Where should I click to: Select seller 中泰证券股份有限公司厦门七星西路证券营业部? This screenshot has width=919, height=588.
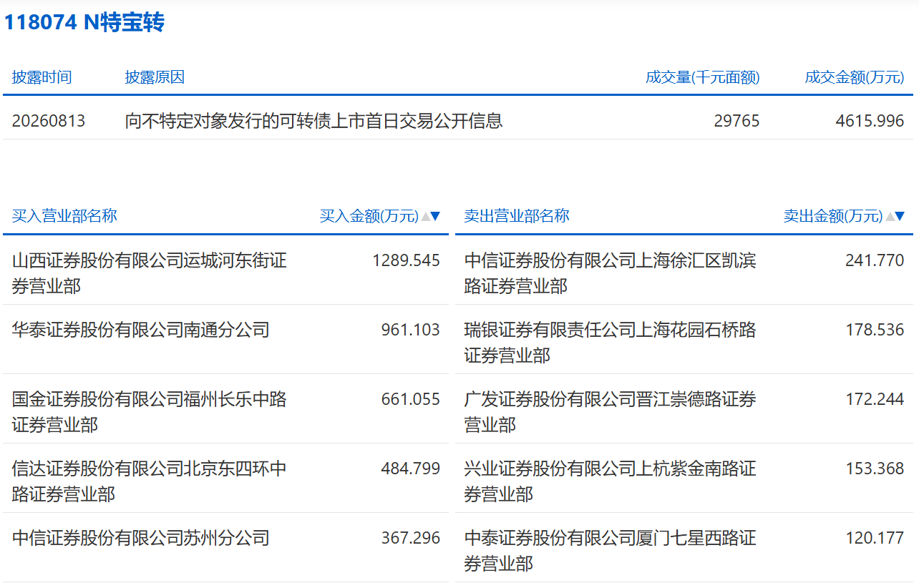610,551
